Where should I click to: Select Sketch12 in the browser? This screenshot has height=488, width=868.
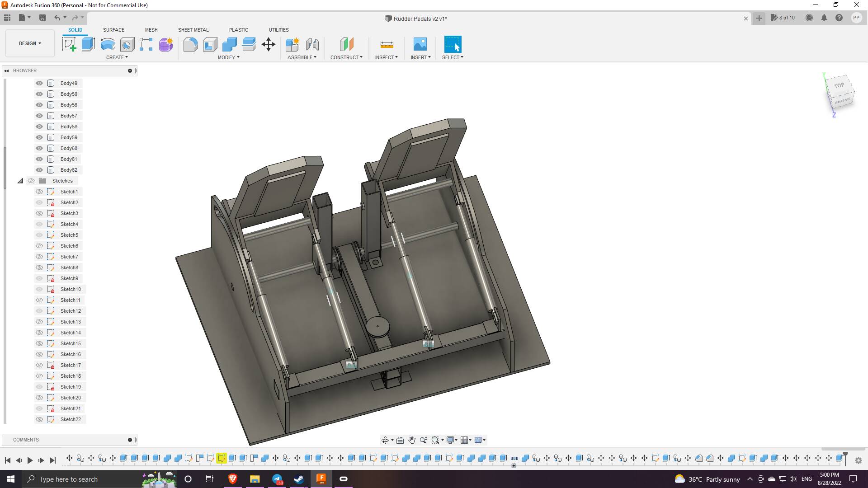pyautogui.click(x=71, y=311)
